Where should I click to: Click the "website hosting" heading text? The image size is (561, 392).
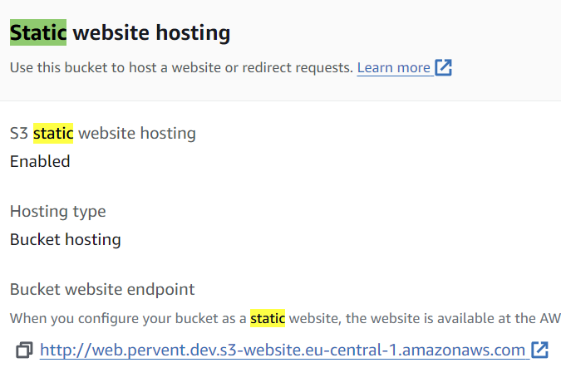(151, 33)
